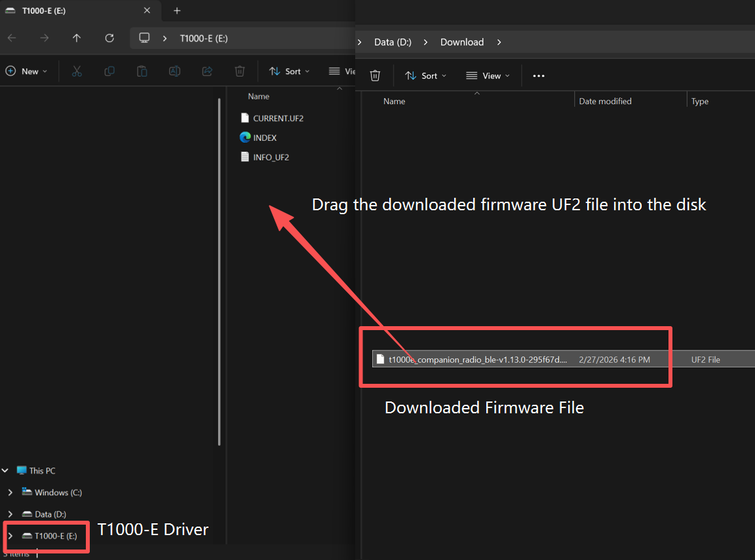
Task: Click the trash icon in Download window
Action: (x=375, y=76)
